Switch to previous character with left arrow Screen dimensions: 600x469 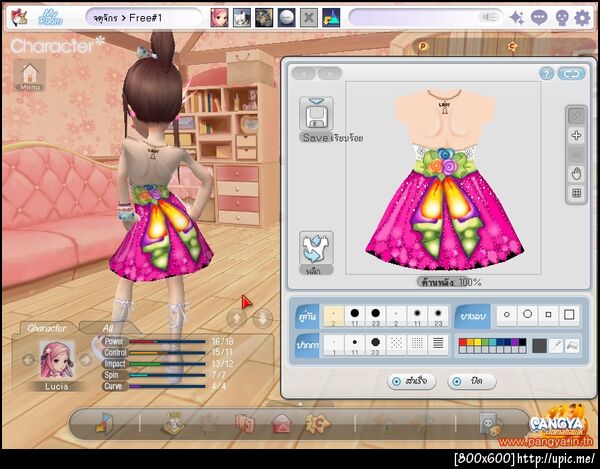(x=29, y=360)
